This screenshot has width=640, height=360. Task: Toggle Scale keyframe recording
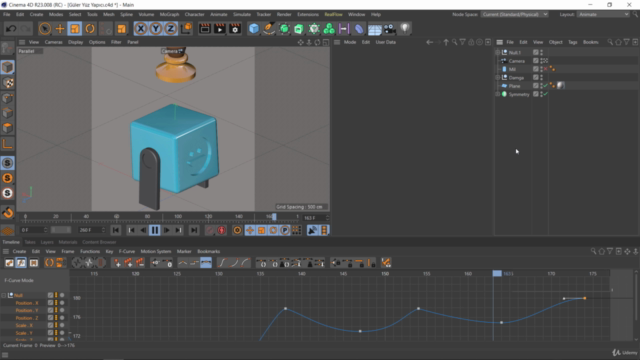pos(262,230)
